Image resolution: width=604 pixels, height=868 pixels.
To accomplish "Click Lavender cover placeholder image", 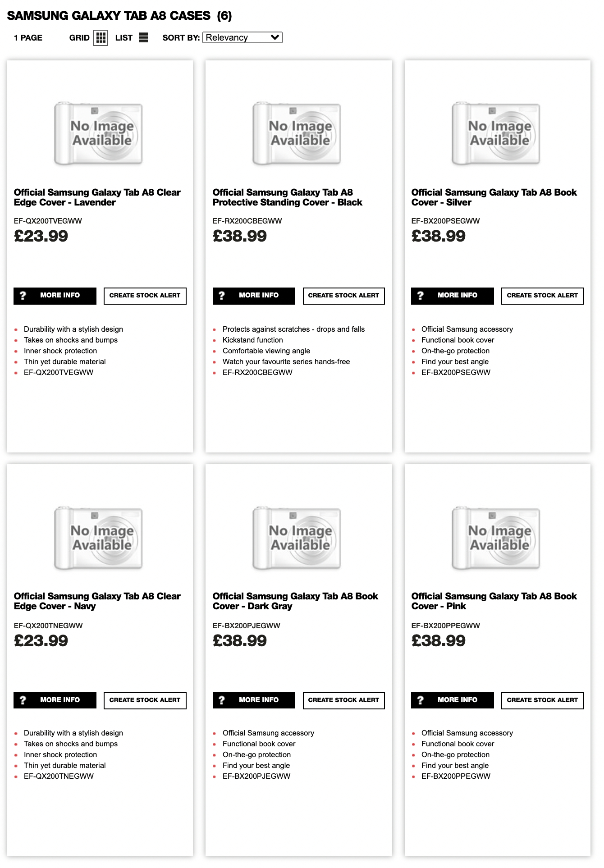I will tap(98, 134).
